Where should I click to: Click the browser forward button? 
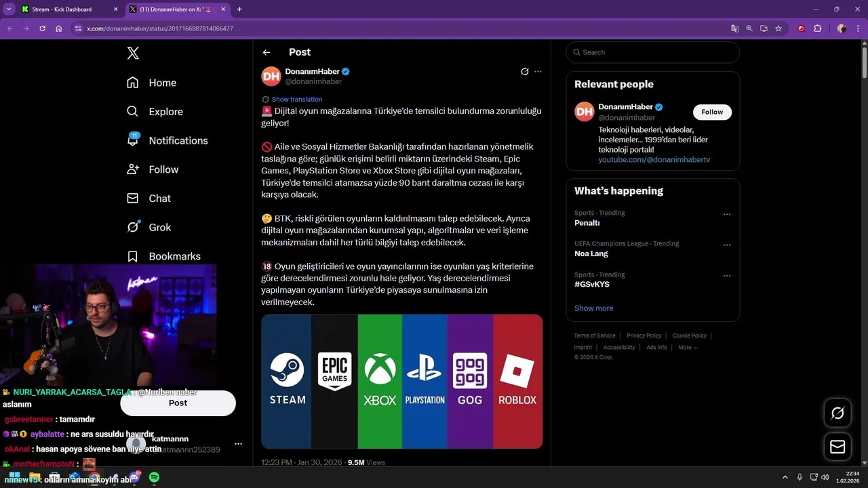pyautogui.click(x=26, y=28)
